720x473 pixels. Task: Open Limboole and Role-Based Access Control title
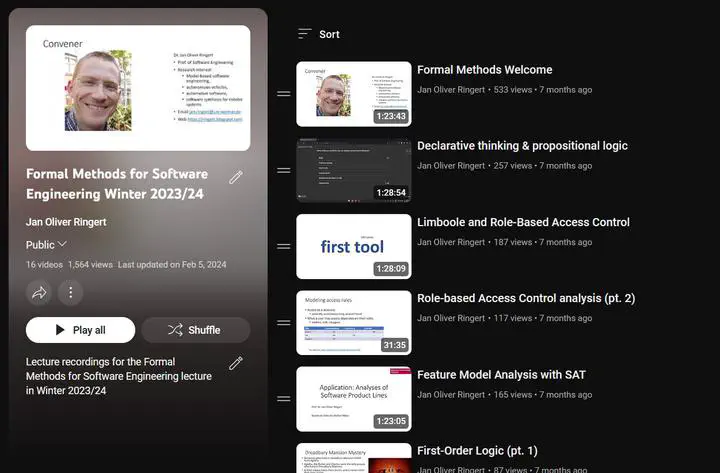(523, 222)
